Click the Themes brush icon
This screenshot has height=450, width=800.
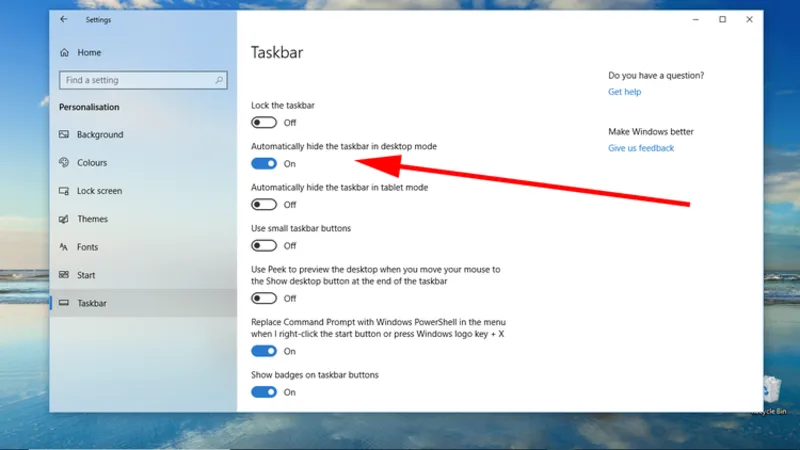pos(64,219)
